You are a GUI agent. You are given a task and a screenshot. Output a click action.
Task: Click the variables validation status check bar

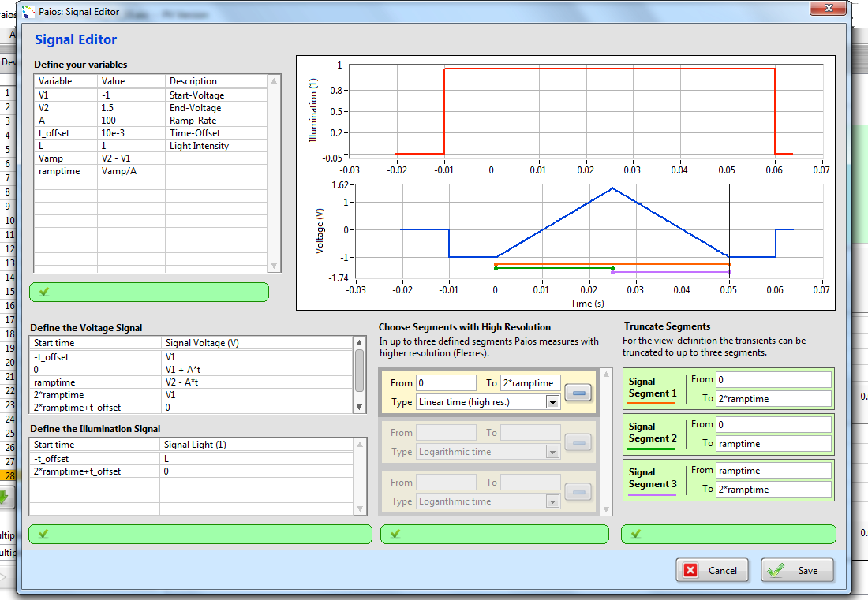click(x=149, y=292)
